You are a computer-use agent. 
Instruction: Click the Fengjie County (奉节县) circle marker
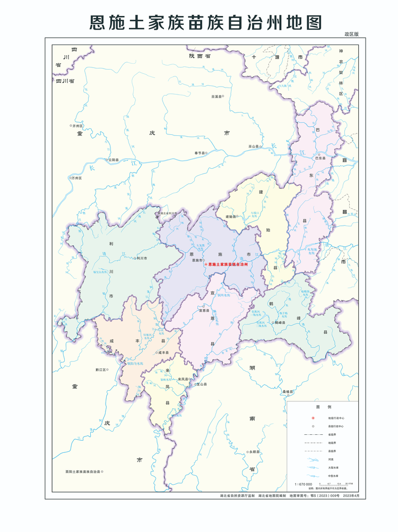click(206, 153)
